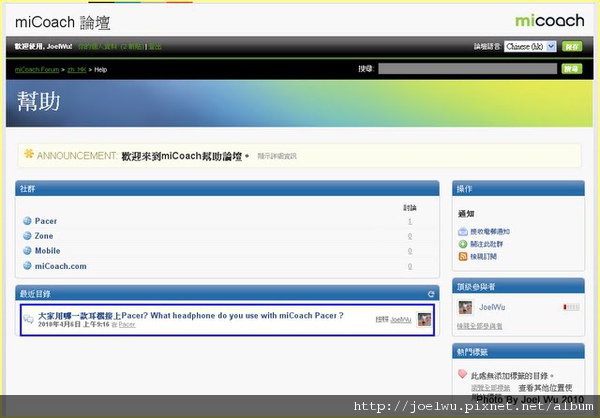Click the 社群 panel header
Screen dimensions: 600x418
(x=227, y=188)
